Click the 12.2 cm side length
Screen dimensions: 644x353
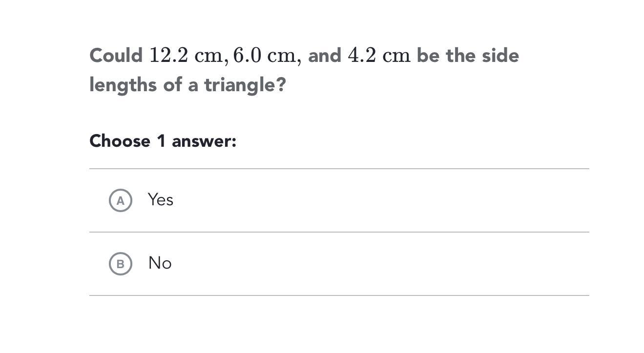pyautogui.click(x=186, y=56)
